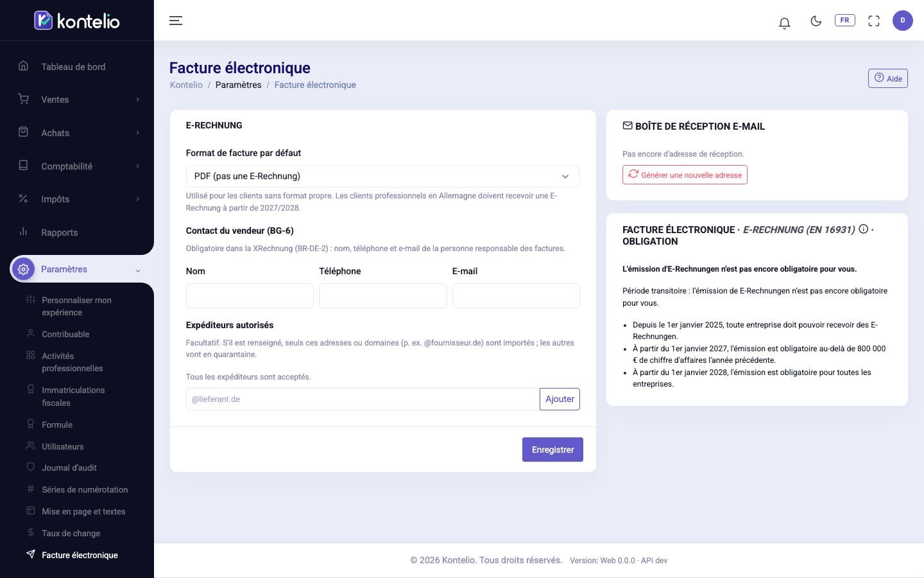Click the Ajouter button

(560, 399)
